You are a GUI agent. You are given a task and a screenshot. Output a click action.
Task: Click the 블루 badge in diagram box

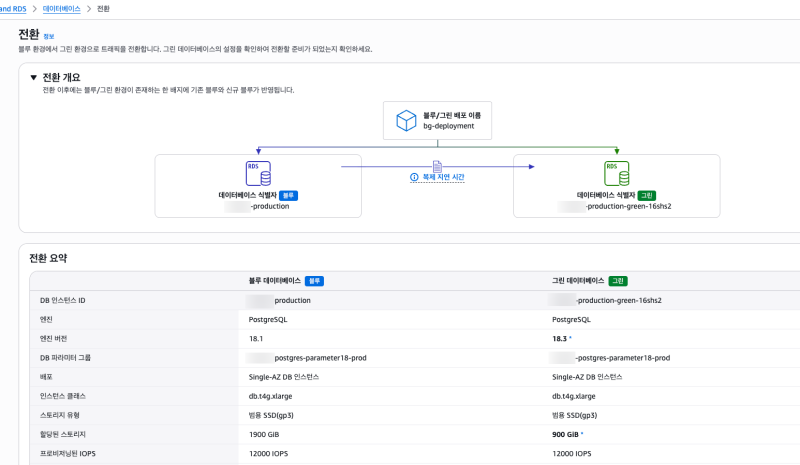pos(289,195)
